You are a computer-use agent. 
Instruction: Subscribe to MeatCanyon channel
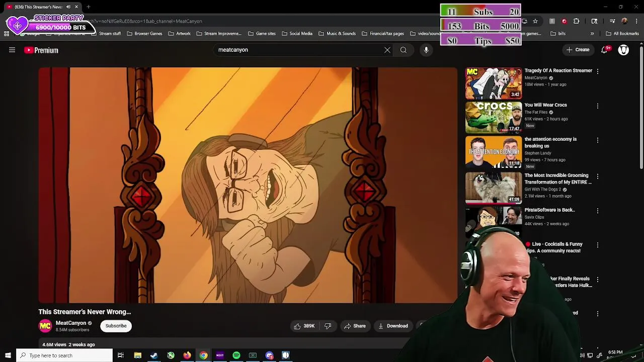pyautogui.click(x=116, y=326)
